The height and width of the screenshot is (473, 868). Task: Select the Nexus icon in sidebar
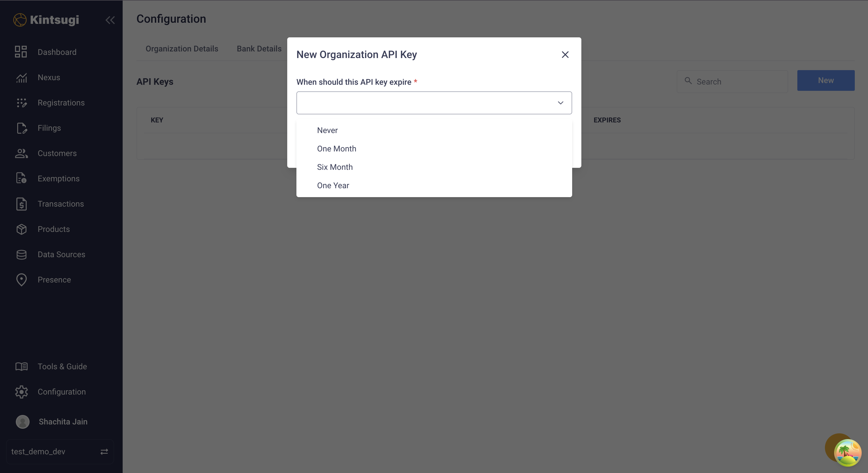click(22, 77)
